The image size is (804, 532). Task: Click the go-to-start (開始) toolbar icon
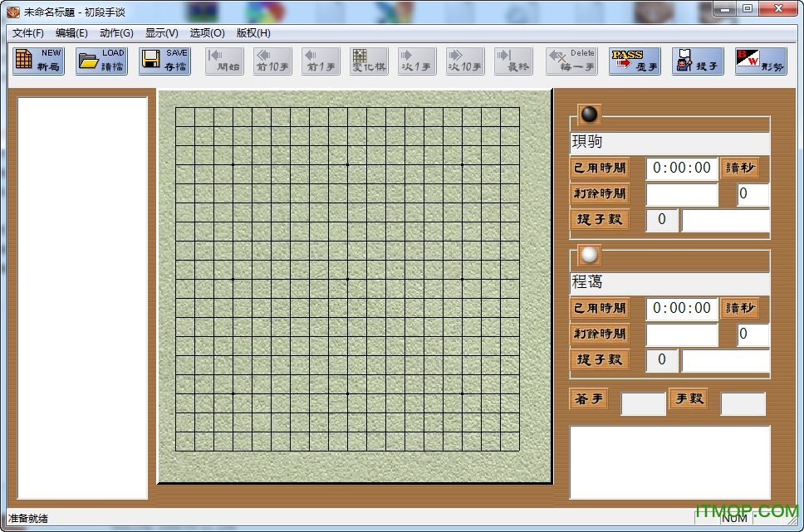pos(224,61)
